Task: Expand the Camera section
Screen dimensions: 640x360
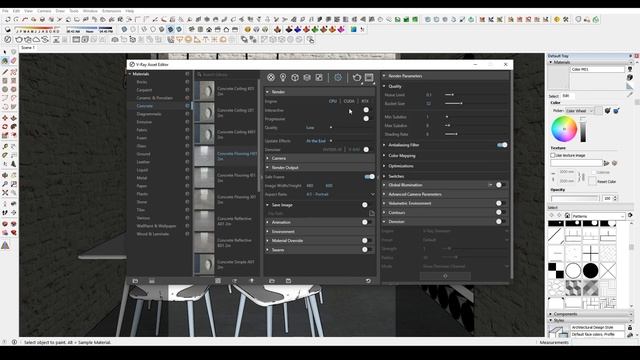Action: coord(268,158)
